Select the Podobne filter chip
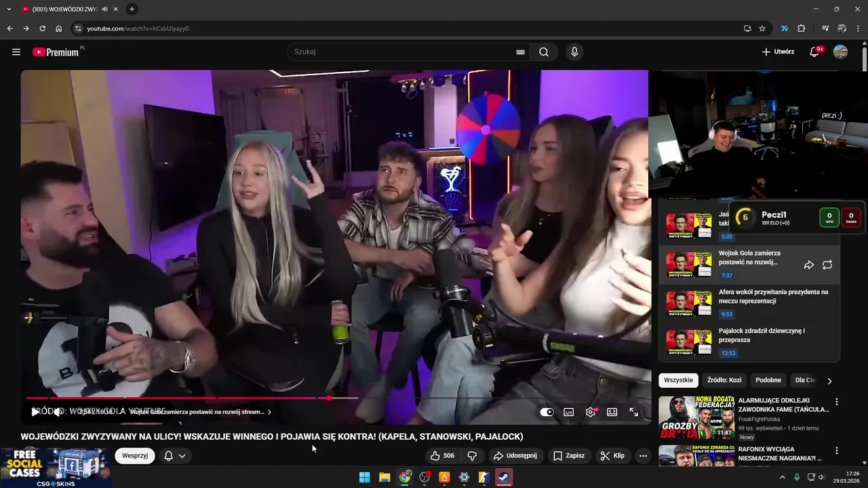Screen dimensions: 868x488 click(x=768, y=380)
